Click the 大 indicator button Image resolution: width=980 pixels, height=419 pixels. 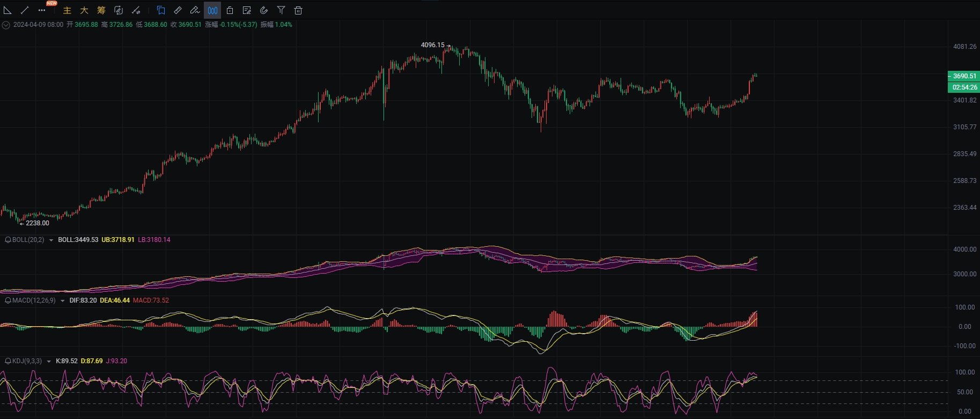84,10
